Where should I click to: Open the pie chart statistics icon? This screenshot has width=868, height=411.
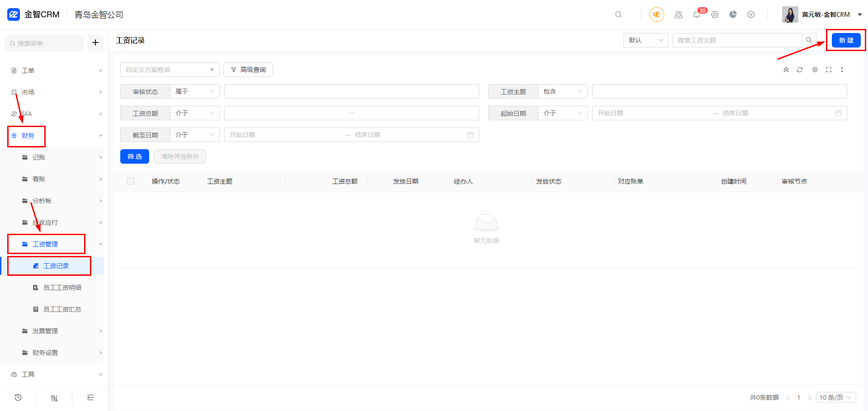(x=733, y=14)
